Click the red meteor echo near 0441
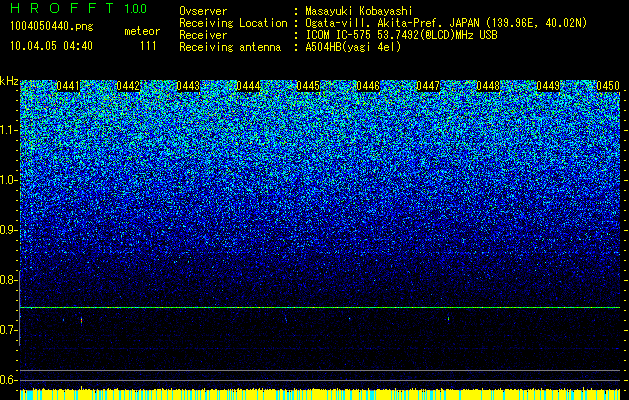629x400 pixels. pyautogui.click(x=81, y=321)
